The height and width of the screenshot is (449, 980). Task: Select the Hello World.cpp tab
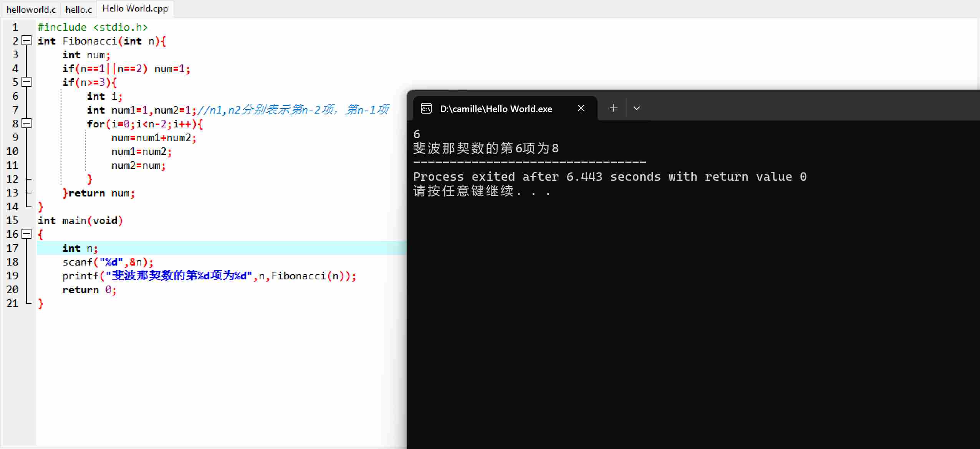tap(135, 9)
